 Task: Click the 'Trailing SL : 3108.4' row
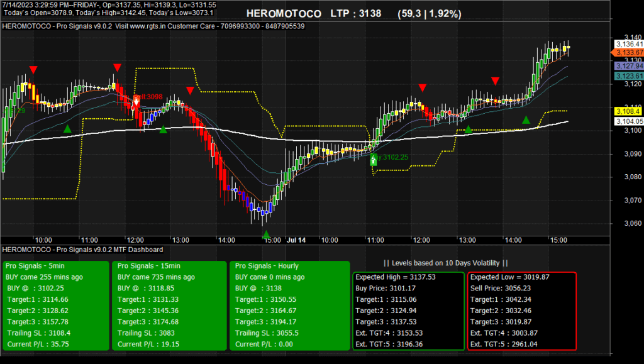click(x=38, y=333)
